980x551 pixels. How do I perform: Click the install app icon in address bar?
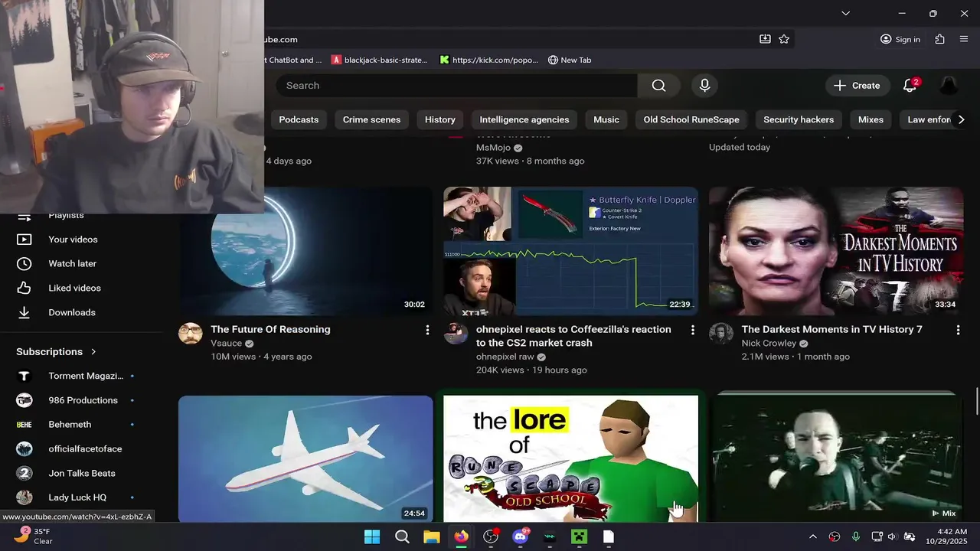tap(765, 39)
